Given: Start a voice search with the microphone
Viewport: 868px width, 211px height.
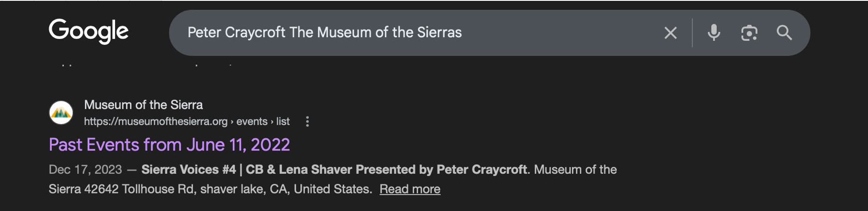Looking at the screenshot, I should click(714, 33).
